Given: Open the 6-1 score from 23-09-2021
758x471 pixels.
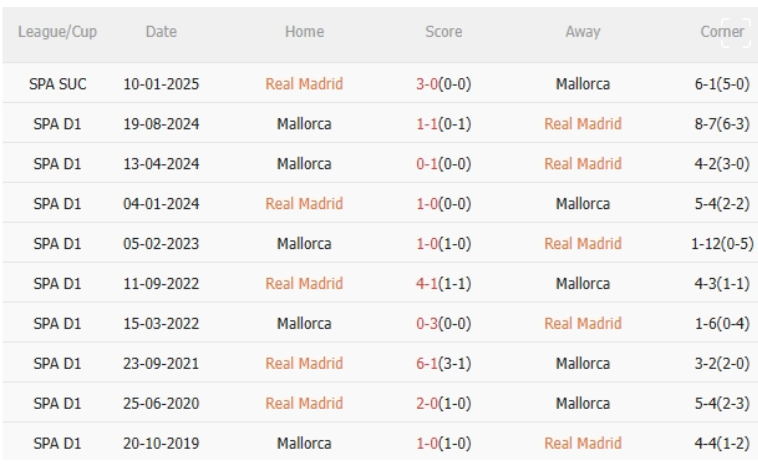Looking at the screenshot, I should pos(443,364).
